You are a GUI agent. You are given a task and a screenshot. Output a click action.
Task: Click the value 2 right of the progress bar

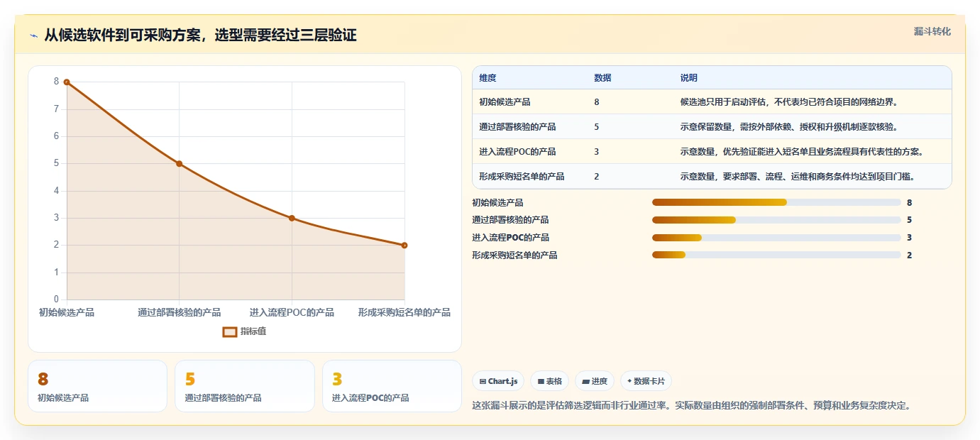pos(910,255)
